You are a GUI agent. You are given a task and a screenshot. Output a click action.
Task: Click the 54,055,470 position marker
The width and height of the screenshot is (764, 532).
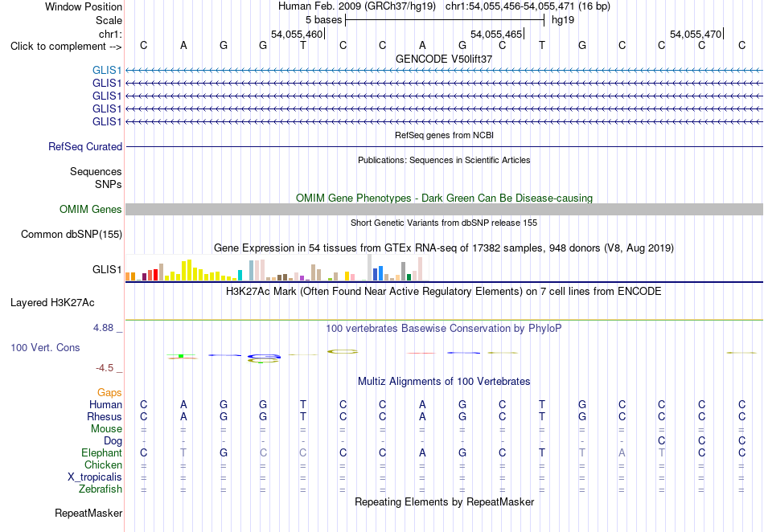(x=696, y=34)
